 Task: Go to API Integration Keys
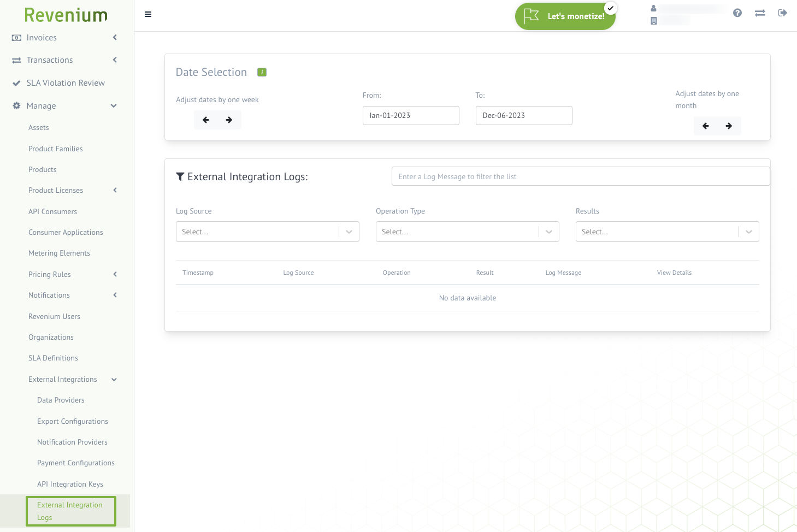pos(70,484)
